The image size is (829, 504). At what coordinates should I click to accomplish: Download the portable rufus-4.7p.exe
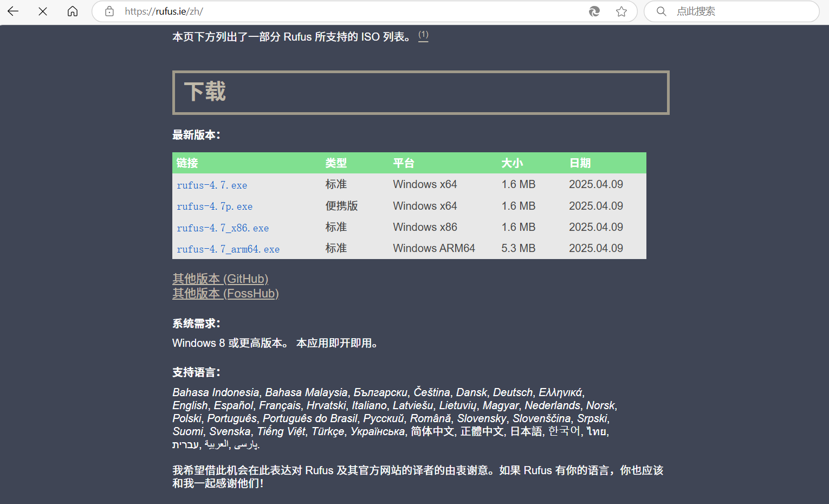click(x=215, y=206)
